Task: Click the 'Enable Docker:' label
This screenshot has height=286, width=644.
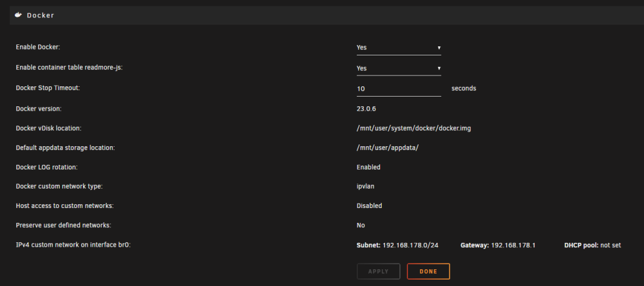Action: (38, 47)
